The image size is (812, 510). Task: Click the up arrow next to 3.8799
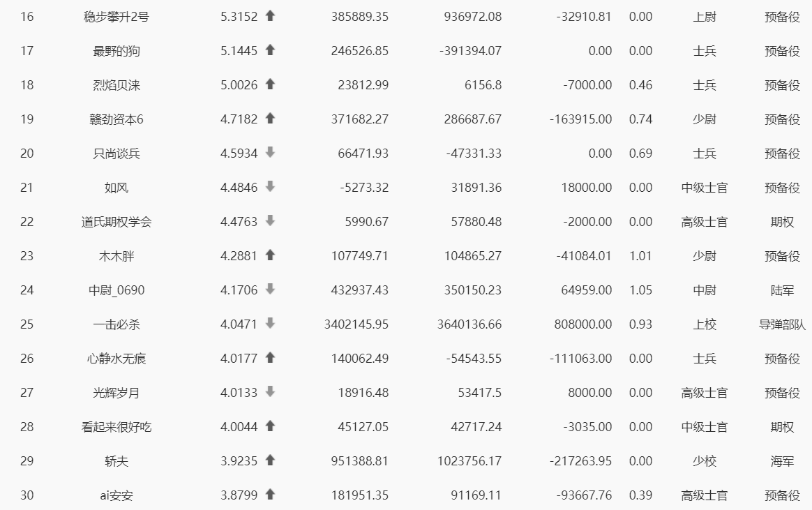pos(270,494)
